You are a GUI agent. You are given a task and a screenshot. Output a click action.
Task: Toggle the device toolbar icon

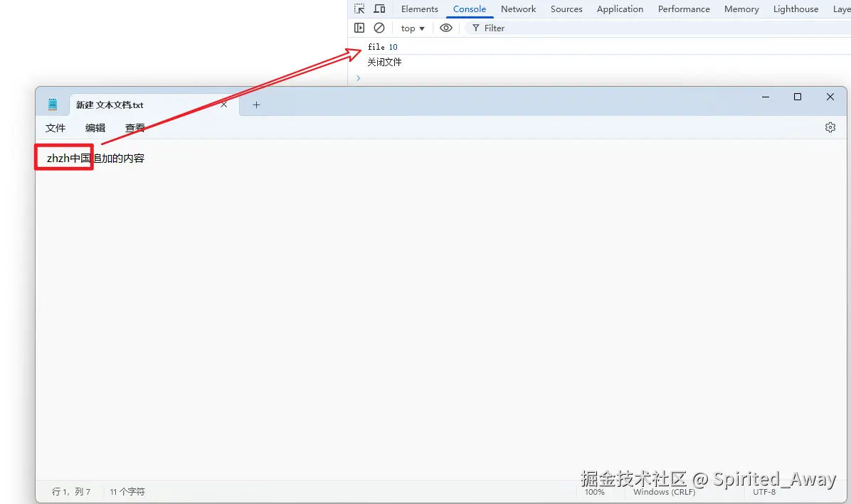[379, 9]
